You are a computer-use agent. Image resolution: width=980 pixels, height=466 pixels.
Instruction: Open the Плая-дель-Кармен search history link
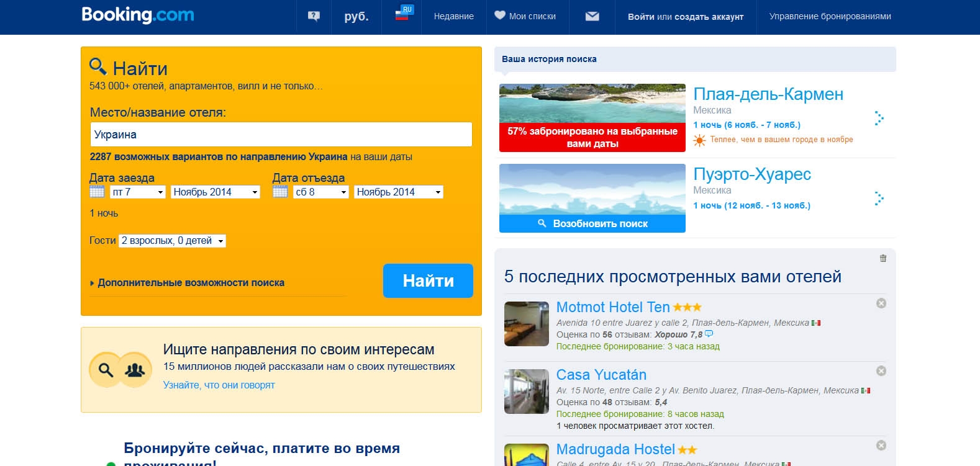(768, 94)
